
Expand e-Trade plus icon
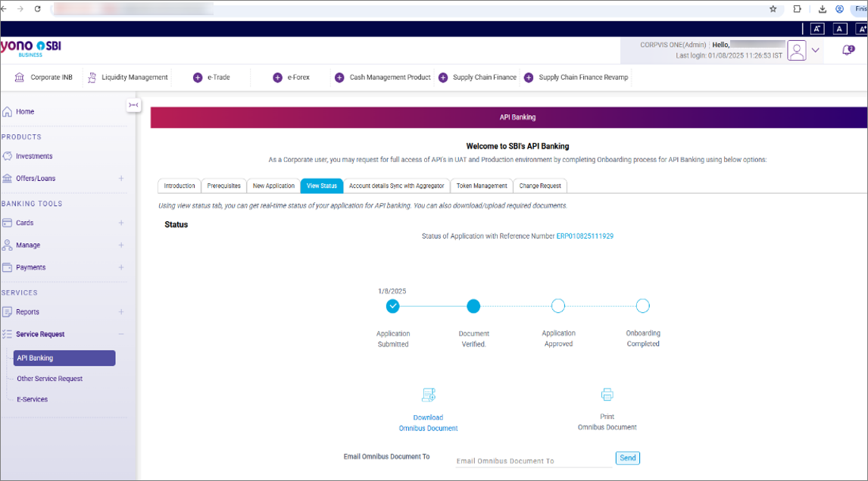[198, 78]
